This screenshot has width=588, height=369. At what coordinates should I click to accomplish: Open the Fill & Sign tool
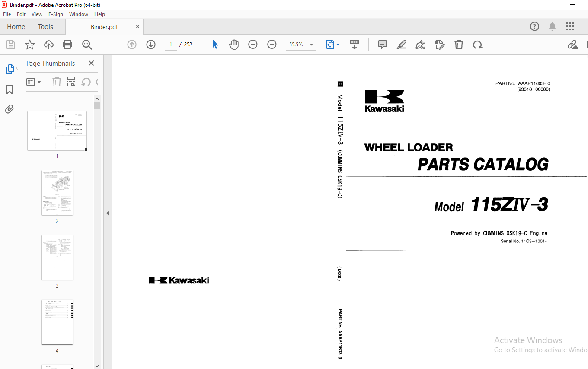click(420, 45)
